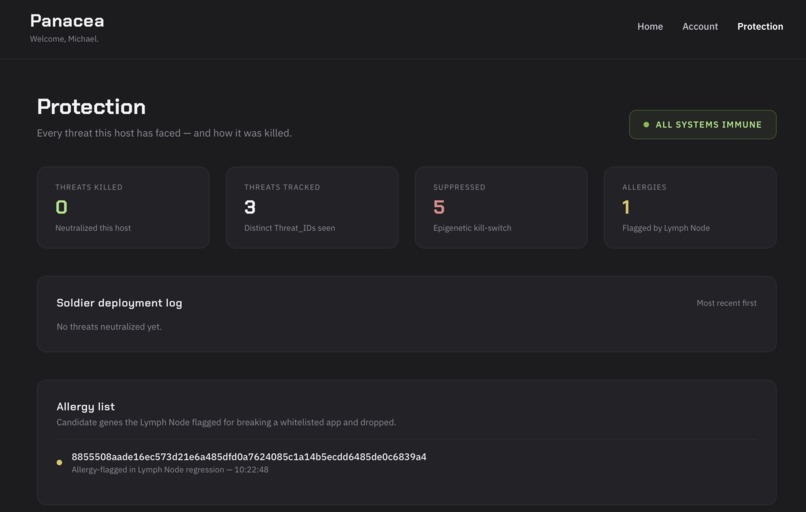806x512 pixels.
Task: Click the 'Allergy list' heading
Action: 85,406
